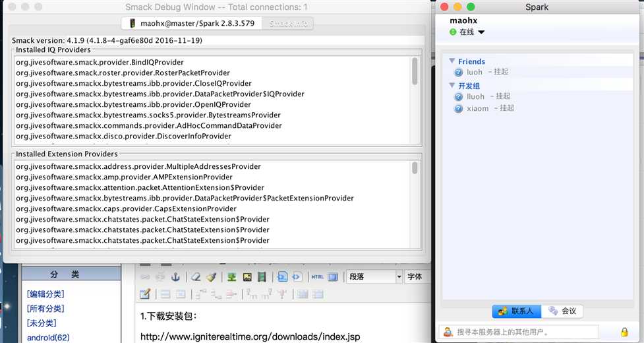Collapse the 开发组 group in Spark
The height and width of the screenshot is (343, 644).
452,85
